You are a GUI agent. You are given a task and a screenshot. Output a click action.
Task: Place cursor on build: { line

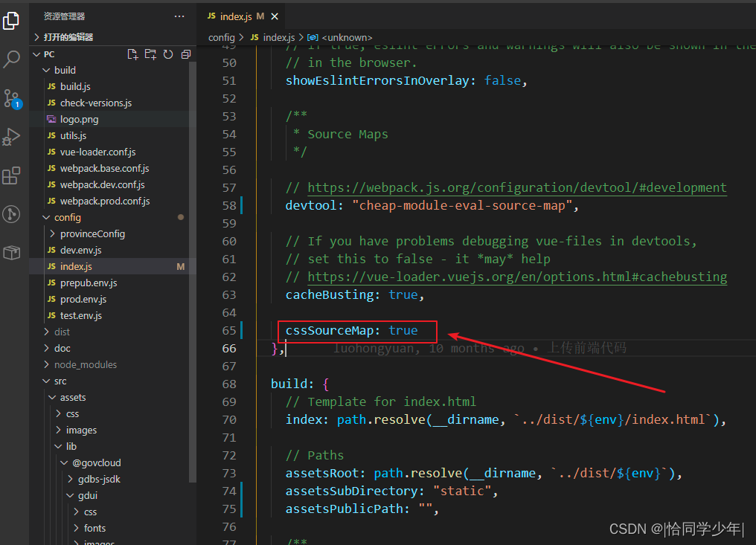[300, 384]
